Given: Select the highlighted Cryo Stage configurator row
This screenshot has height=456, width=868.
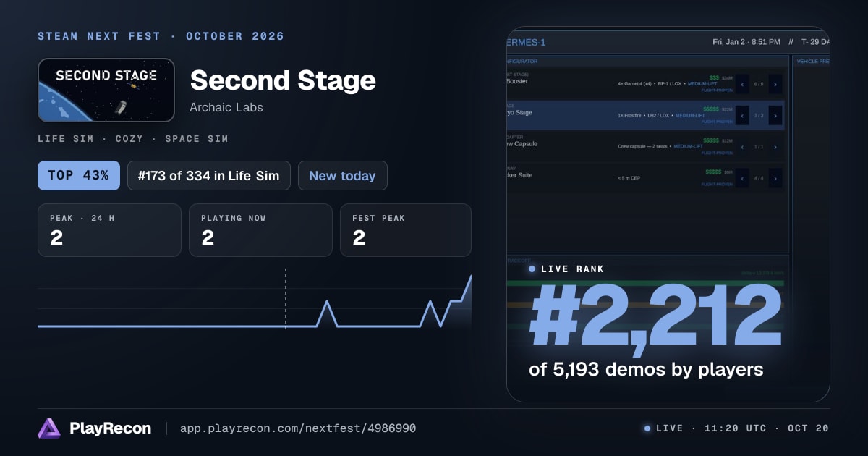Looking at the screenshot, I should click(x=646, y=115).
